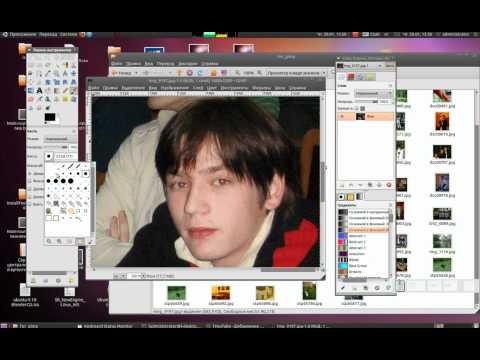This screenshot has width=480, height=360.
Task: Open Приложения menu in top panel
Action: (x=22, y=34)
